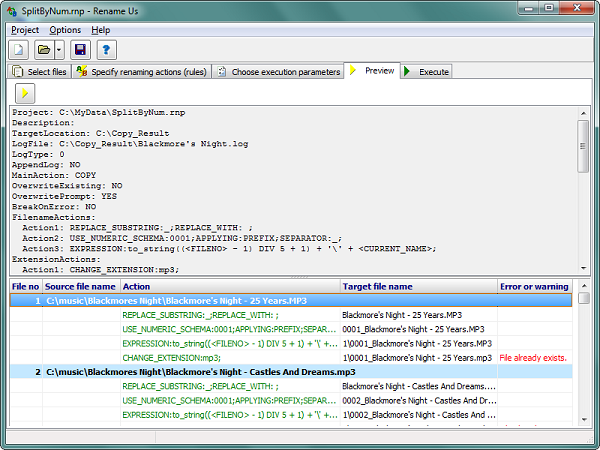Open the Help menu
This screenshot has height=450, width=600.
(x=101, y=30)
